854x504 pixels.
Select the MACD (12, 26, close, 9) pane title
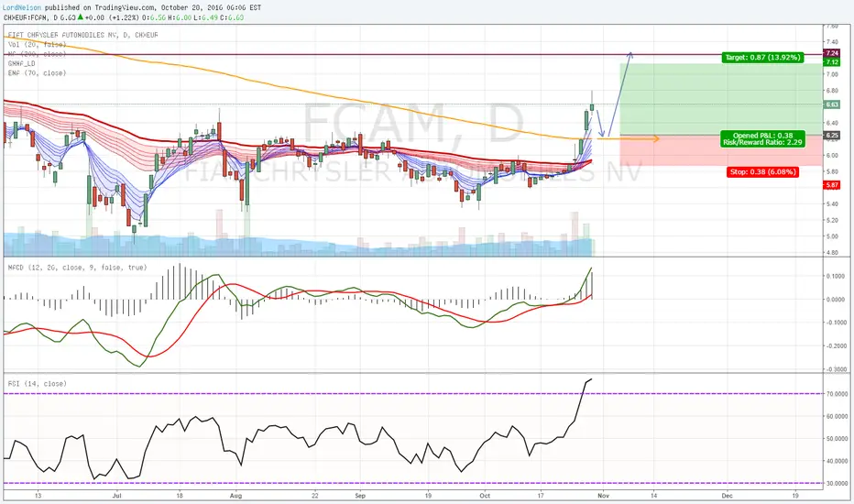click(77, 268)
